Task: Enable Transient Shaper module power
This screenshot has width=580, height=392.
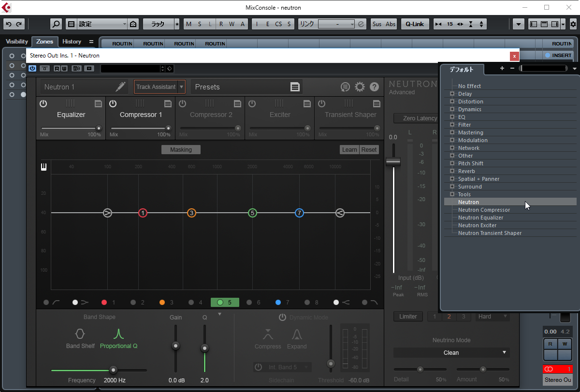Action: (x=321, y=103)
